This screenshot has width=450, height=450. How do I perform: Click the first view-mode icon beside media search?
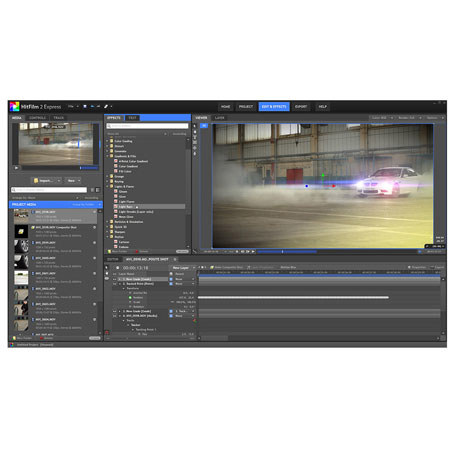tap(92, 190)
